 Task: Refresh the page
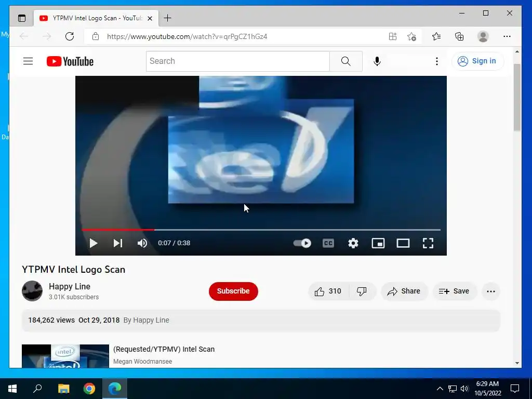pos(70,36)
